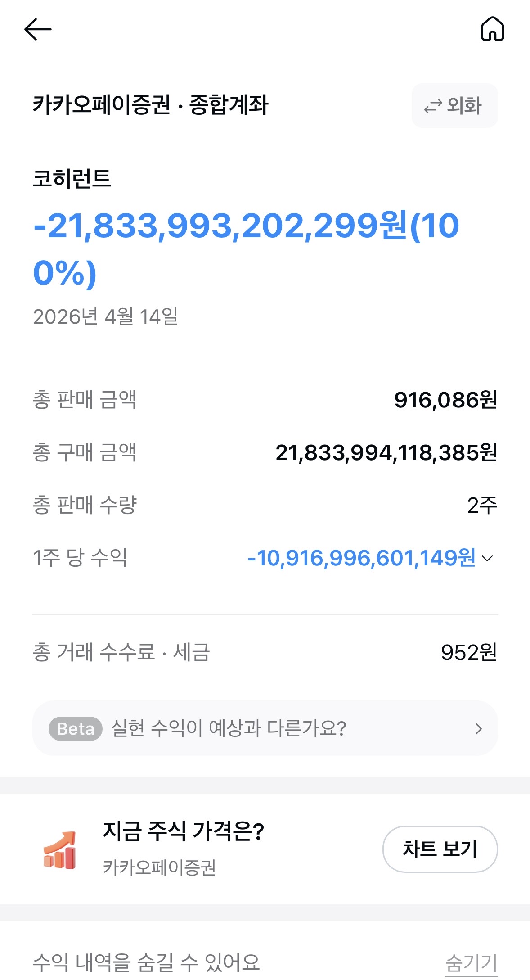
Task: Toggle currency display with 외화 button
Action: pyautogui.click(x=454, y=106)
